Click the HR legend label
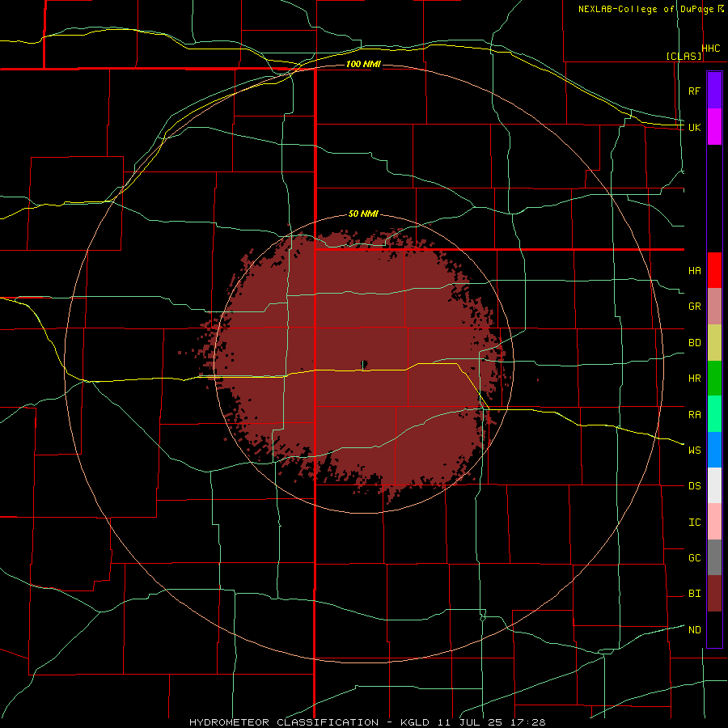728x728 pixels. (x=694, y=379)
